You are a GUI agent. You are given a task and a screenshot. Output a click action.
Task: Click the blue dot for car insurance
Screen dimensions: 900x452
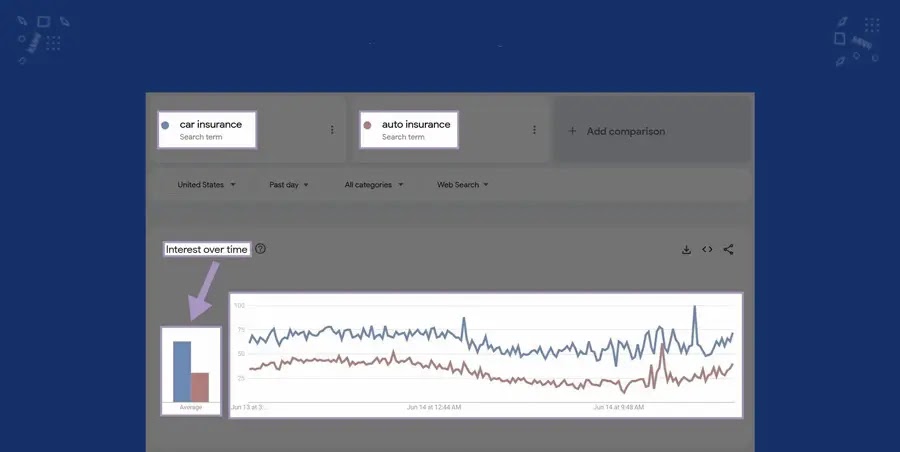tap(165, 125)
